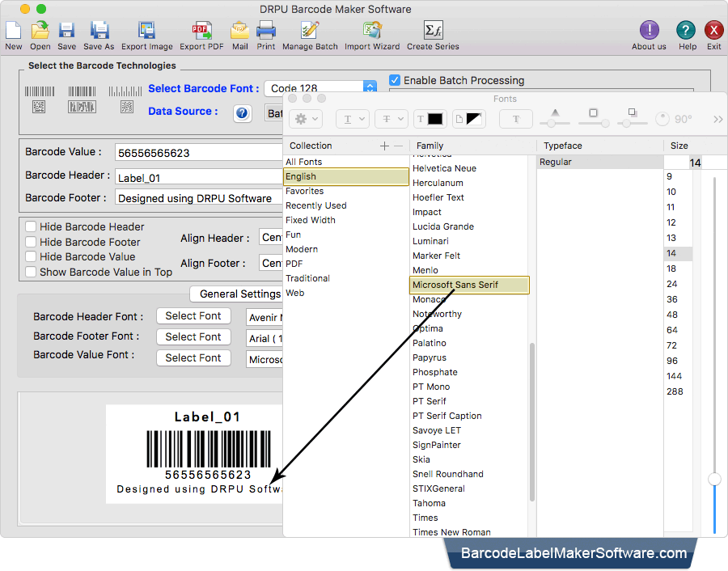Launch the Import Wizard
This screenshot has width=728, height=571.
click(x=372, y=31)
